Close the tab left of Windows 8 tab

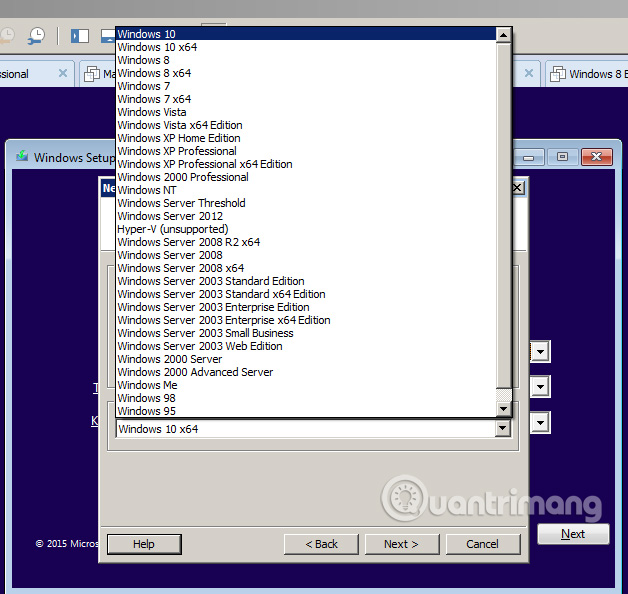point(529,73)
